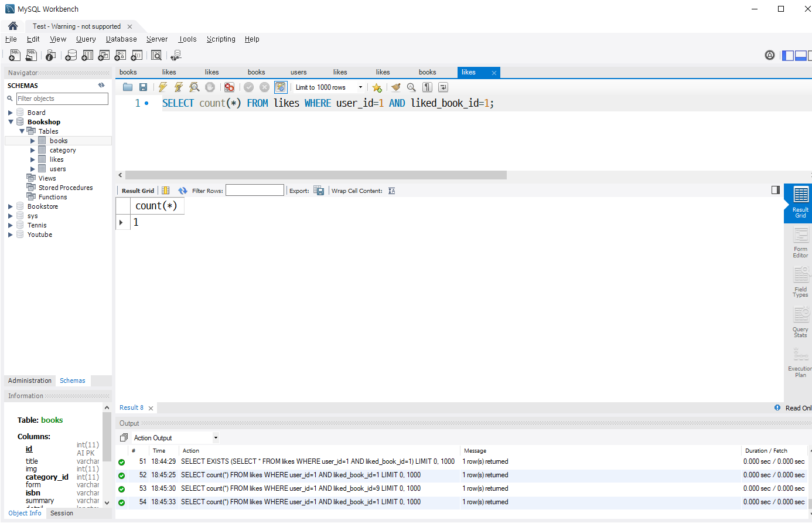Open find panel magnifier icon
This screenshot has height=523, width=812.
(412, 87)
